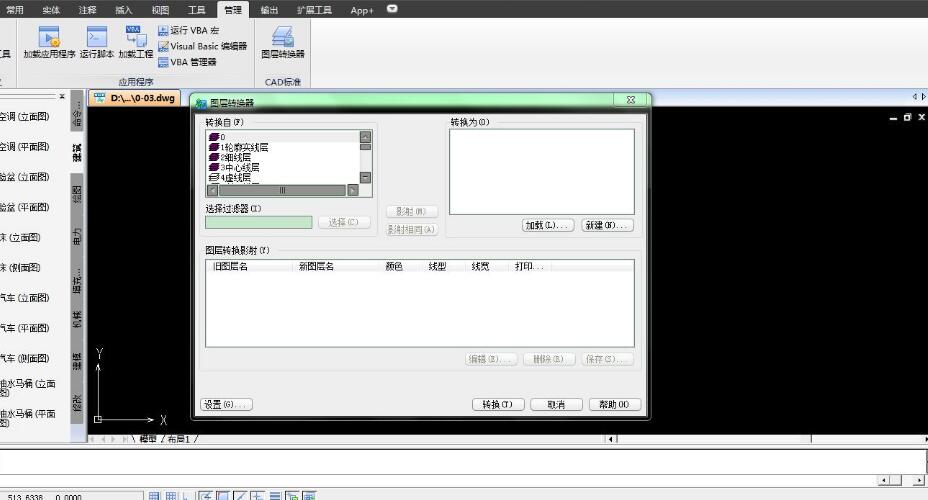The image size is (928, 500).
Task: Click the 选择过滤器 input field
Action: point(259,222)
